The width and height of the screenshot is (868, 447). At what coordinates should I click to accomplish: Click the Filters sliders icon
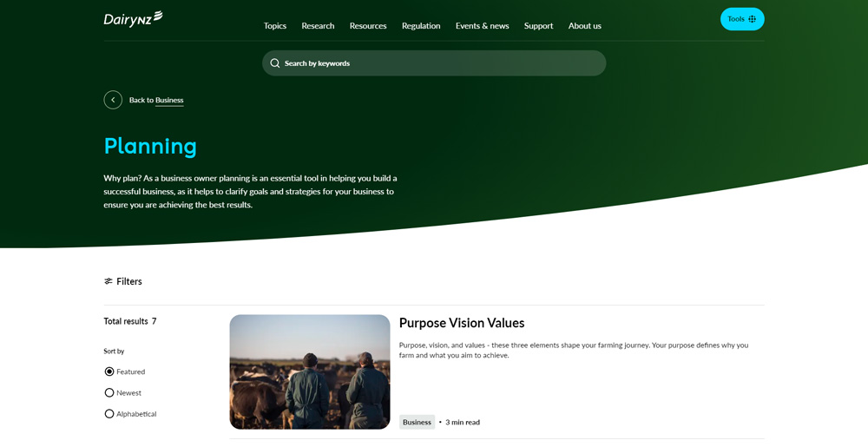click(108, 281)
